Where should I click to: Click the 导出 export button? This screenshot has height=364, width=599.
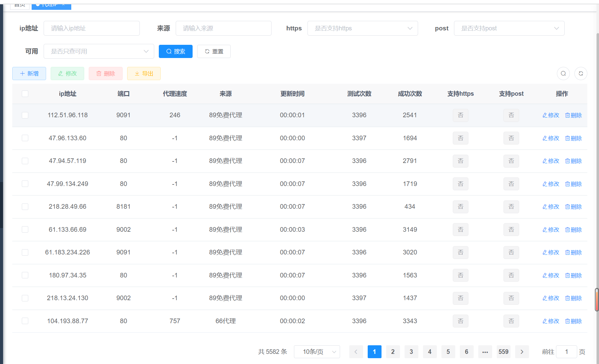pos(144,73)
